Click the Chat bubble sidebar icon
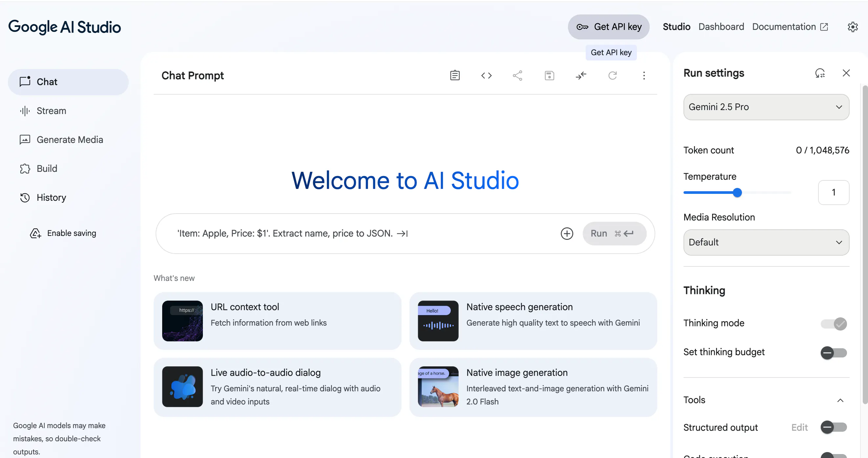This screenshot has width=868, height=458. click(x=25, y=81)
